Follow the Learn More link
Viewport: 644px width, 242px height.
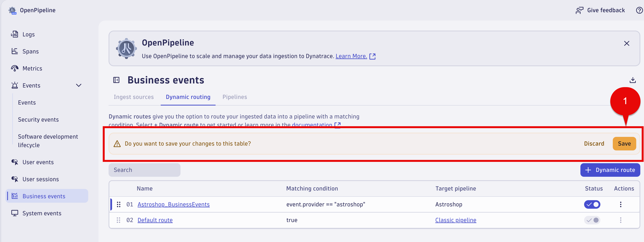[351, 56]
